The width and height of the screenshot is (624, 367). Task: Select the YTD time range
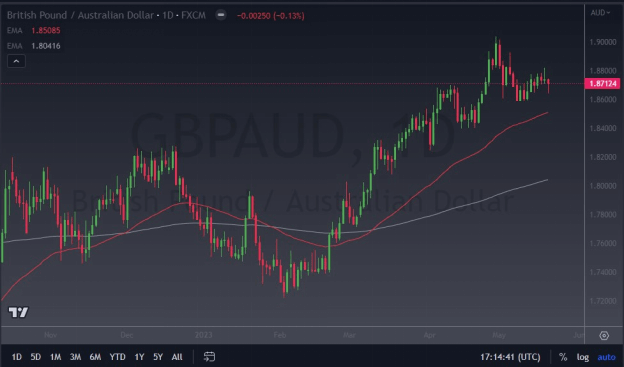[117, 357]
